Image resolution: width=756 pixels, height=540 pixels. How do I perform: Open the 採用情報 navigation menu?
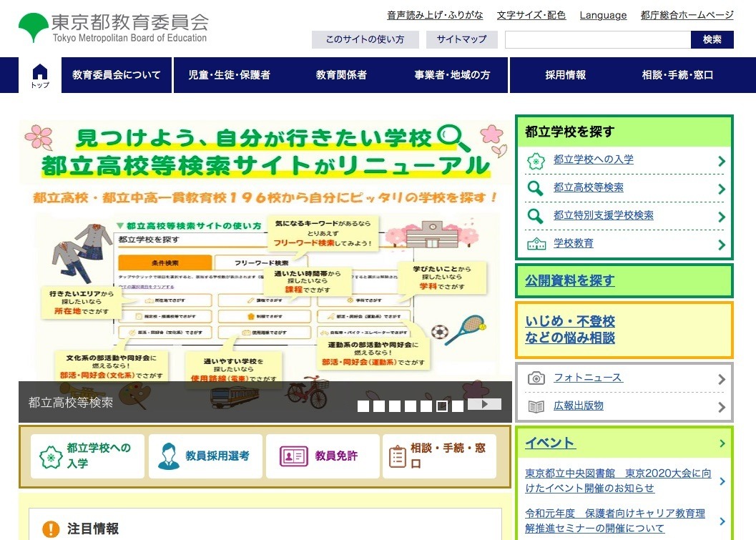pyautogui.click(x=566, y=75)
